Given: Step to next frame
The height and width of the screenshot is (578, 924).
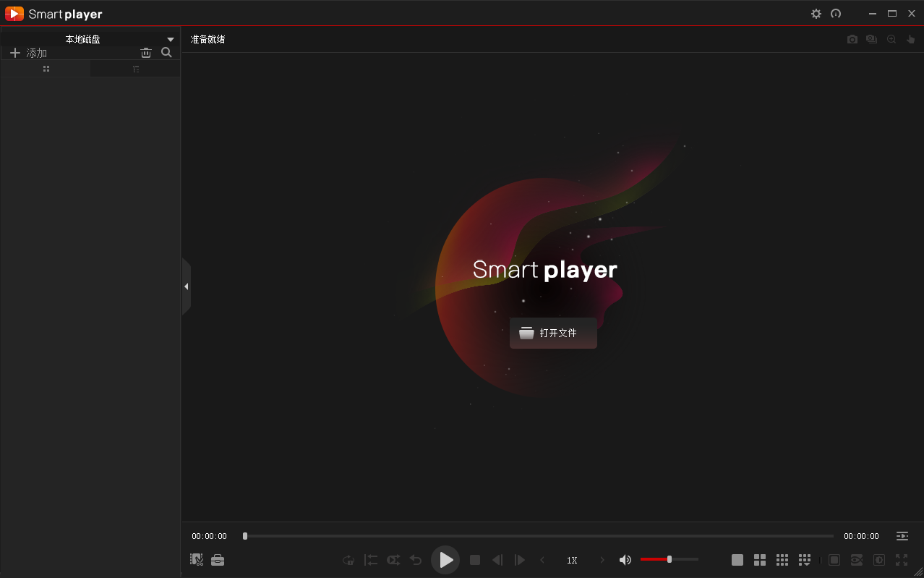Looking at the screenshot, I should click(520, 560).
